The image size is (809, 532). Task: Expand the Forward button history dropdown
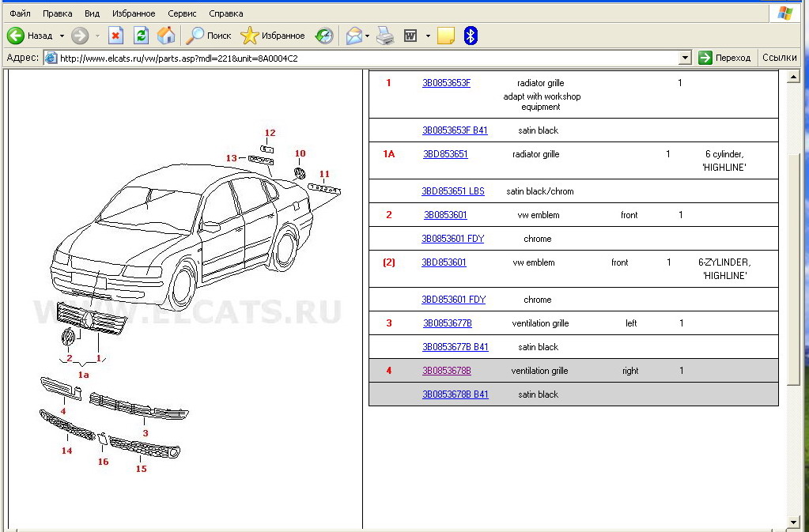(x=97, y=36)
